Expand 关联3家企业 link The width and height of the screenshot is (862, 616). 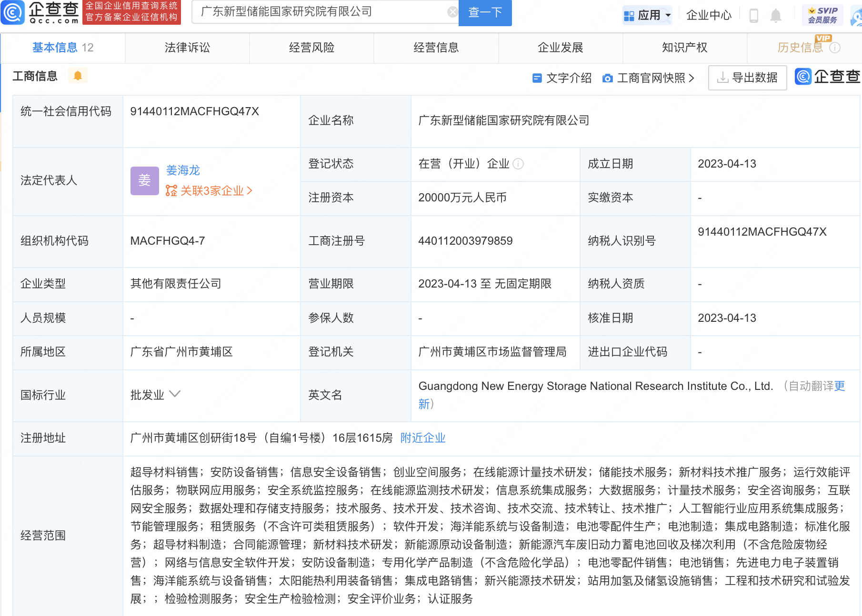pos(209,191)
